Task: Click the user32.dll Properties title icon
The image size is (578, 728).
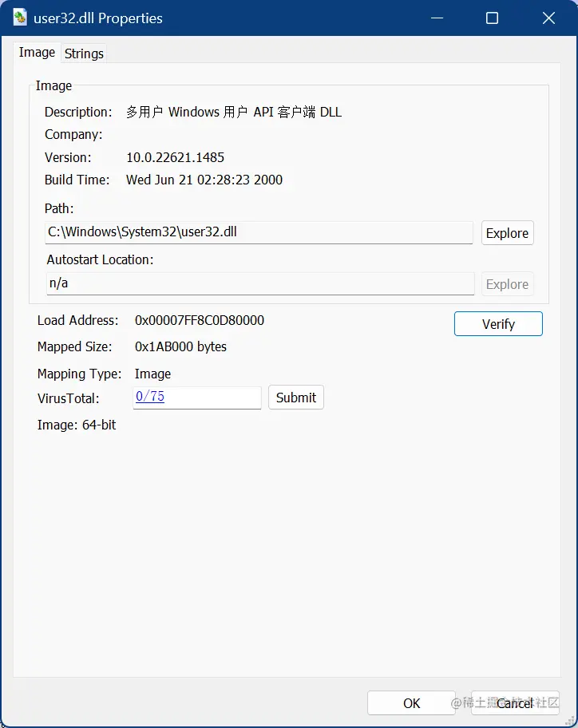Action: click(x=19, y=18)
